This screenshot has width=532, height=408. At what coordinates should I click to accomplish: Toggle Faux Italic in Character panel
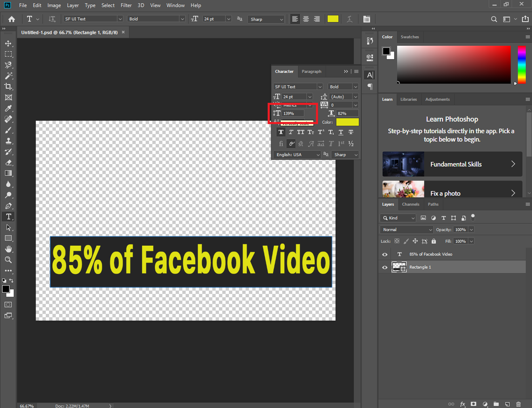click(x=291, y=132)
